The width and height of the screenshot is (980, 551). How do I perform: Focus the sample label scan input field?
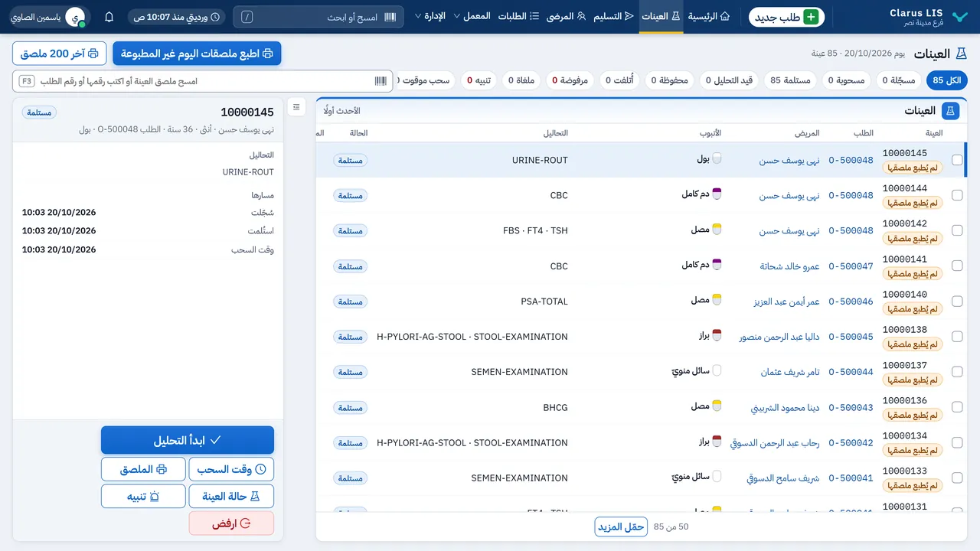203,81
